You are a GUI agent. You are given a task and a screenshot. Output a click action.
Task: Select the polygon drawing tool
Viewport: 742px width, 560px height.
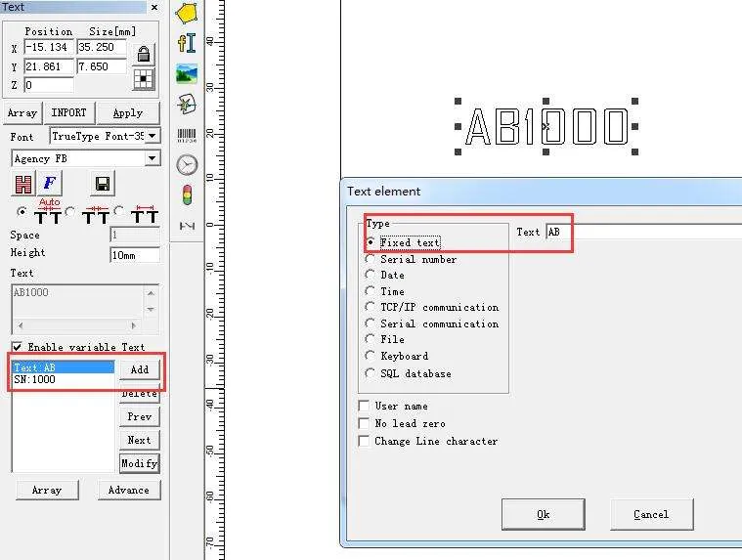coord(187,13)
